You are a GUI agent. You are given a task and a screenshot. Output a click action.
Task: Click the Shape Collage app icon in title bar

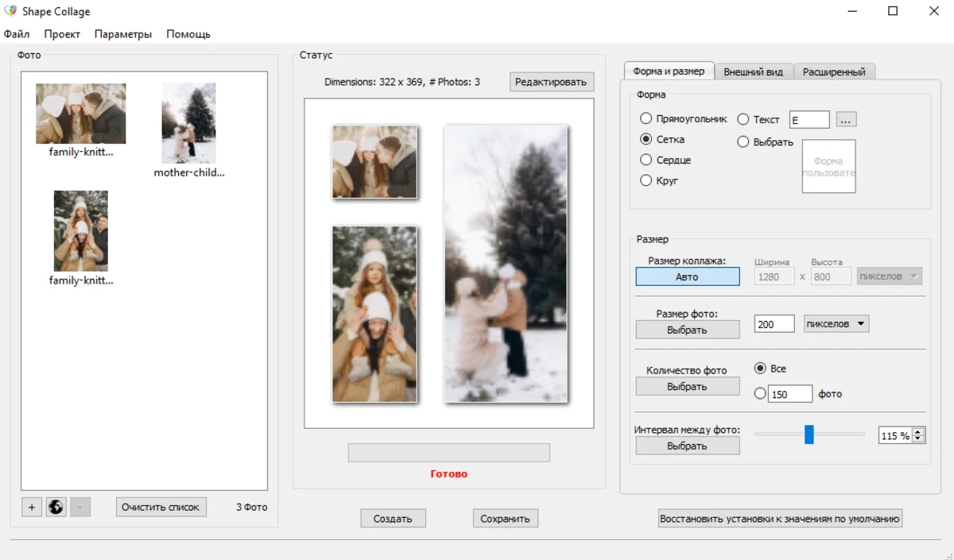click(10, 11)
